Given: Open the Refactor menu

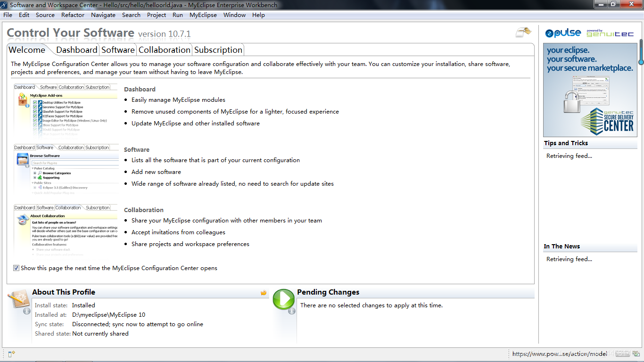Looking at the screenshot, I should point(73,15).
